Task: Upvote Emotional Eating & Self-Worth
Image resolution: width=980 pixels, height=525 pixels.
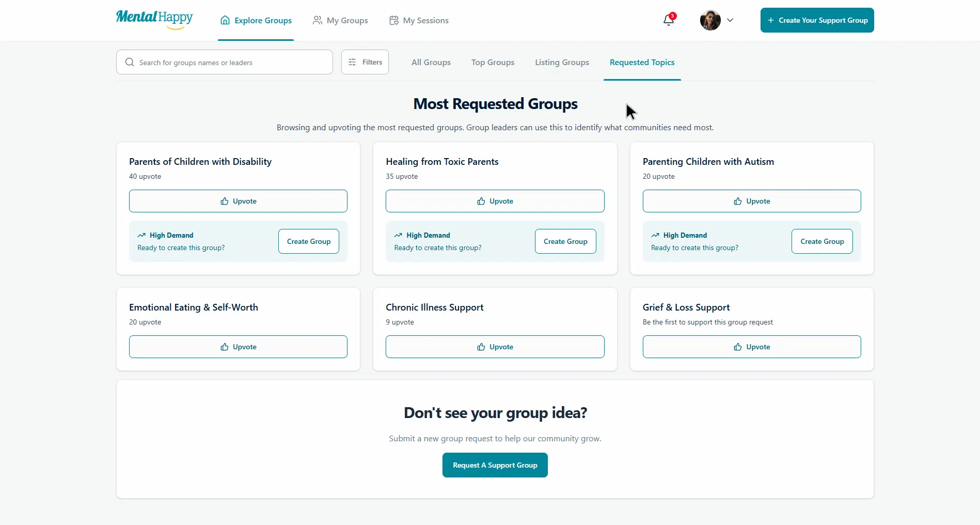Action: click(238, 347)
